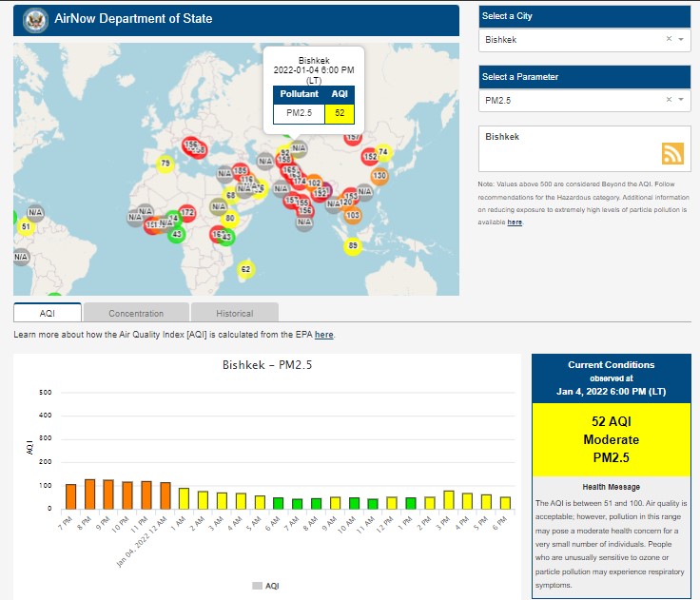The height and width of the screenshot is (600, 700).
Task: Click the yellow 89 AQI map marker
Action: pyautogui.click(x=353, y=246)
